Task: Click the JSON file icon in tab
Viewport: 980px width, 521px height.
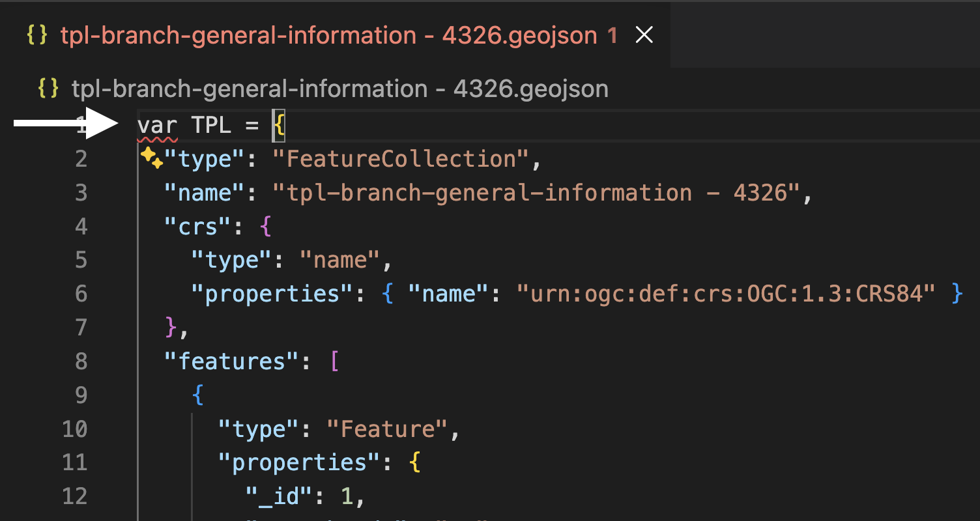Action: 37,35
